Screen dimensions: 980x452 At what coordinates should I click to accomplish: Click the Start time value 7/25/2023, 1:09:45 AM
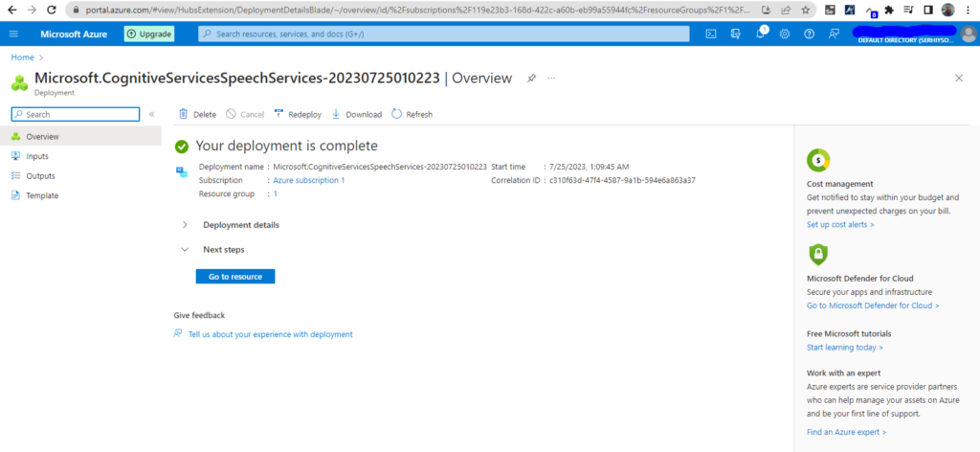589,167
